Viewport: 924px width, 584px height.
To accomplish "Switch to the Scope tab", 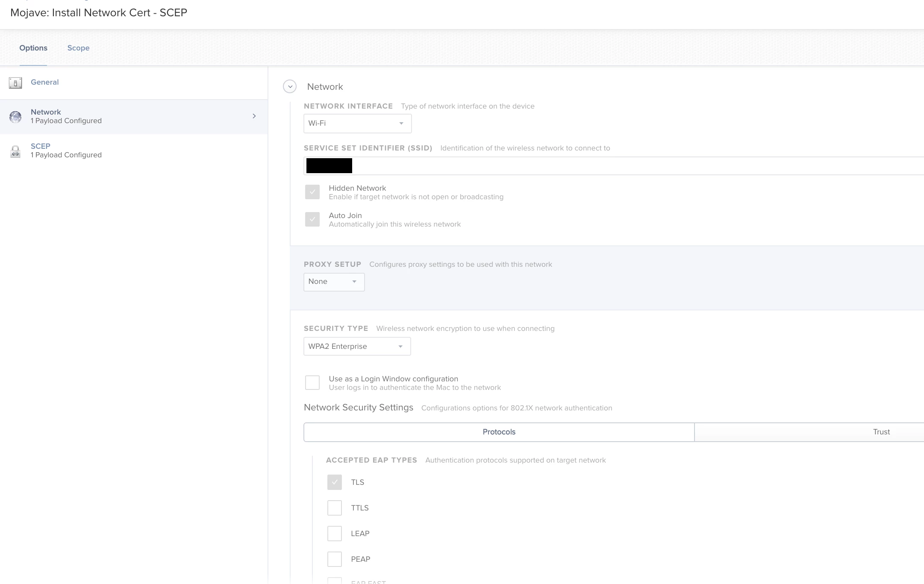I will (78, 48).
